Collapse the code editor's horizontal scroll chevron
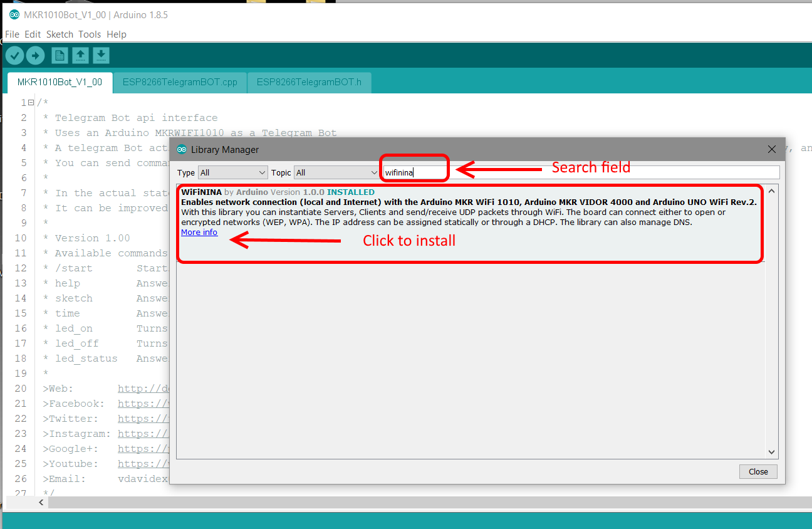The image size is (812, 529). 41,502
